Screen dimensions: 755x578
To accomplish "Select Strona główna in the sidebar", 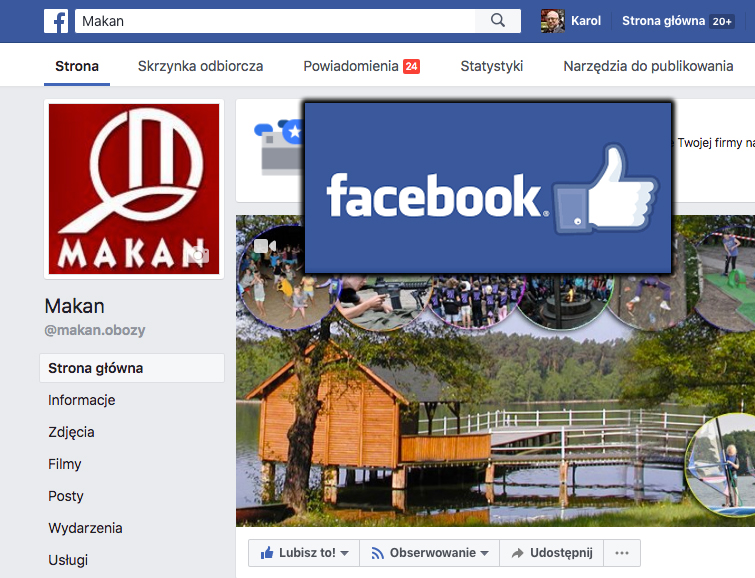I will click(132, 368).
